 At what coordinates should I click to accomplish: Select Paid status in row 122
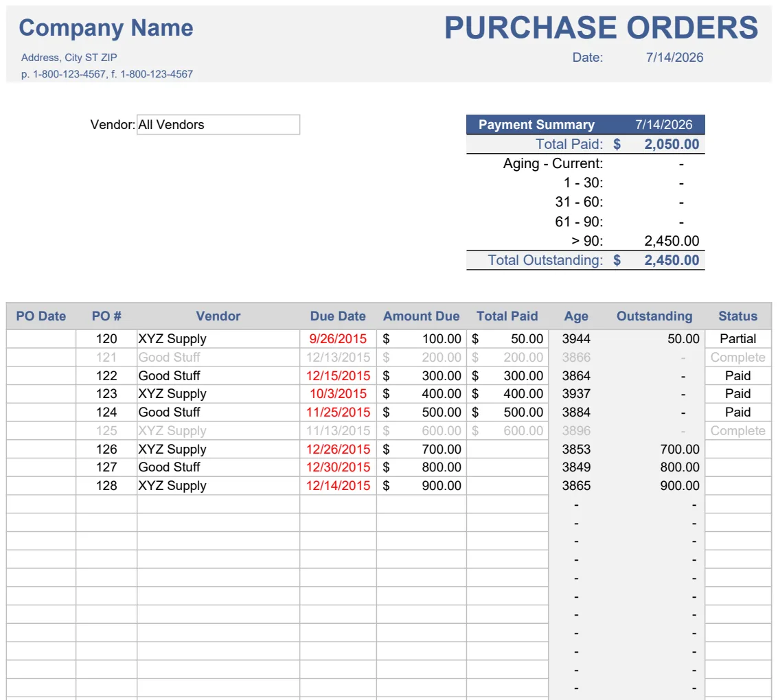coord(737,376)
